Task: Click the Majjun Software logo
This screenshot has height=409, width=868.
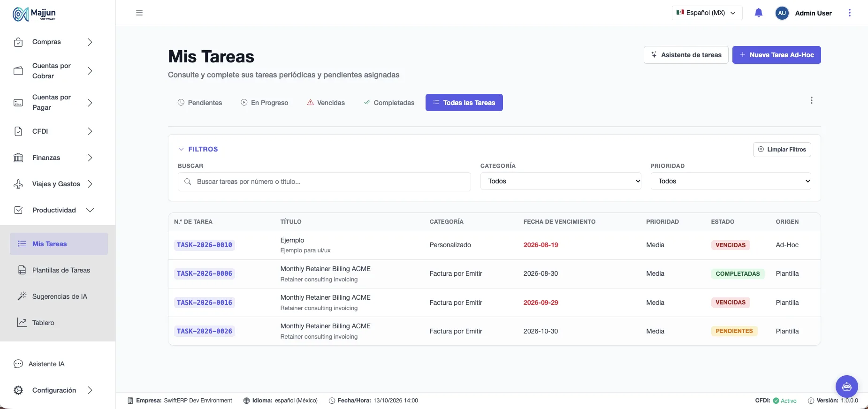Action: 34,14
